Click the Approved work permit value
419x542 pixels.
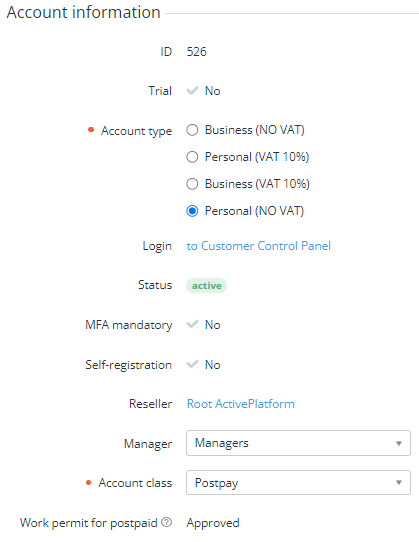[213, 523]
